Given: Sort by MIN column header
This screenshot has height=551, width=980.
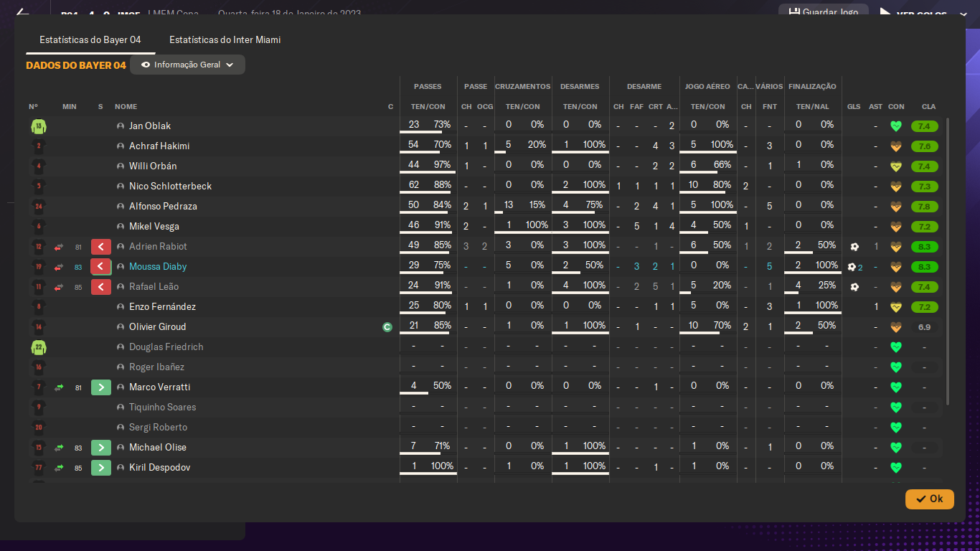Looking at the screenshot, I should click(70, 107).
